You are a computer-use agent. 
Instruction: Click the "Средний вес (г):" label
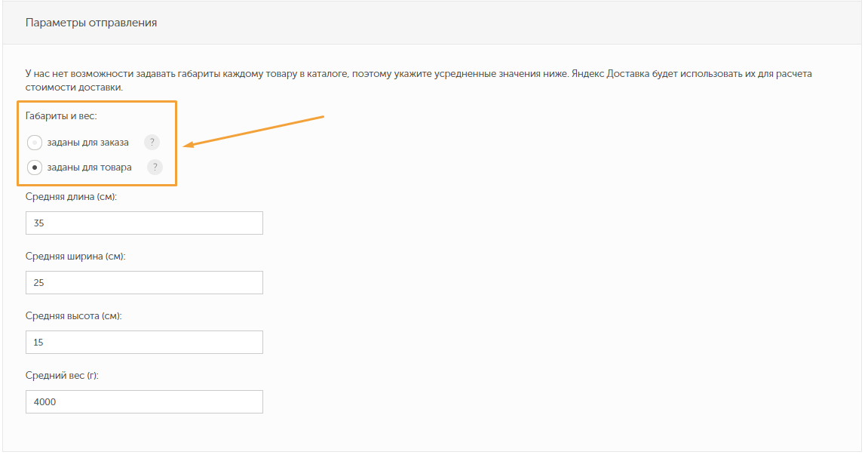pos(62,376)
